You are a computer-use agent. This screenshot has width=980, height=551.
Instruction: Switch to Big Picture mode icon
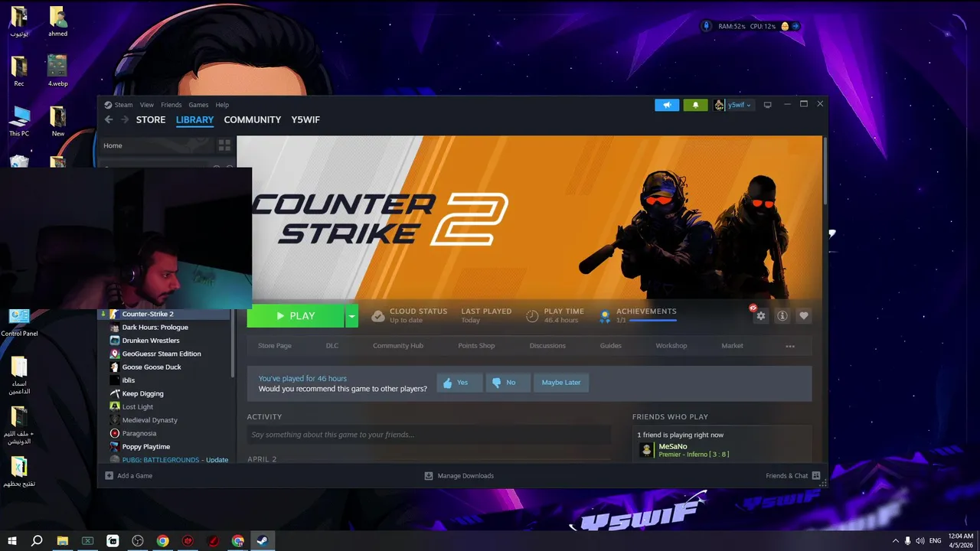click(767, 105)
